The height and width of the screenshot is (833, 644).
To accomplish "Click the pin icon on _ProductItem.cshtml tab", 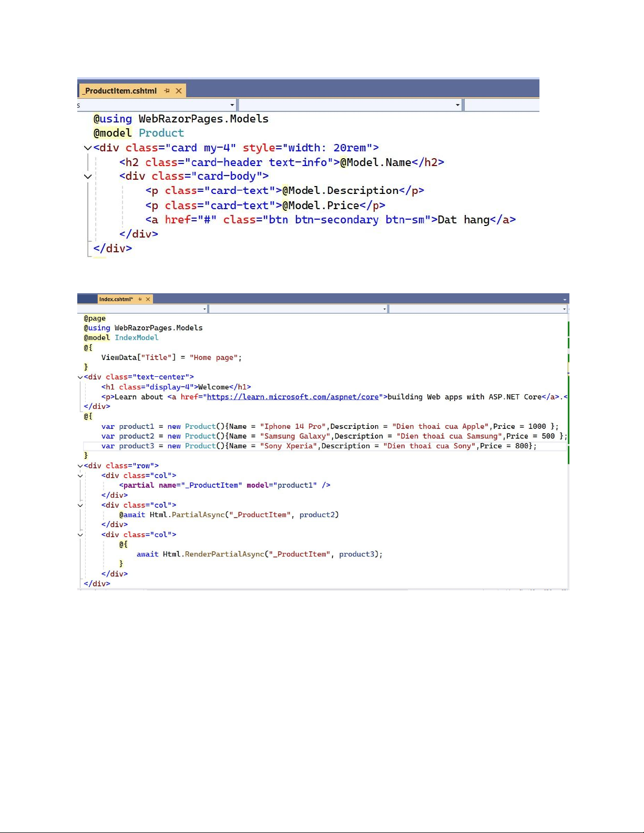I will tap(167, 91).
